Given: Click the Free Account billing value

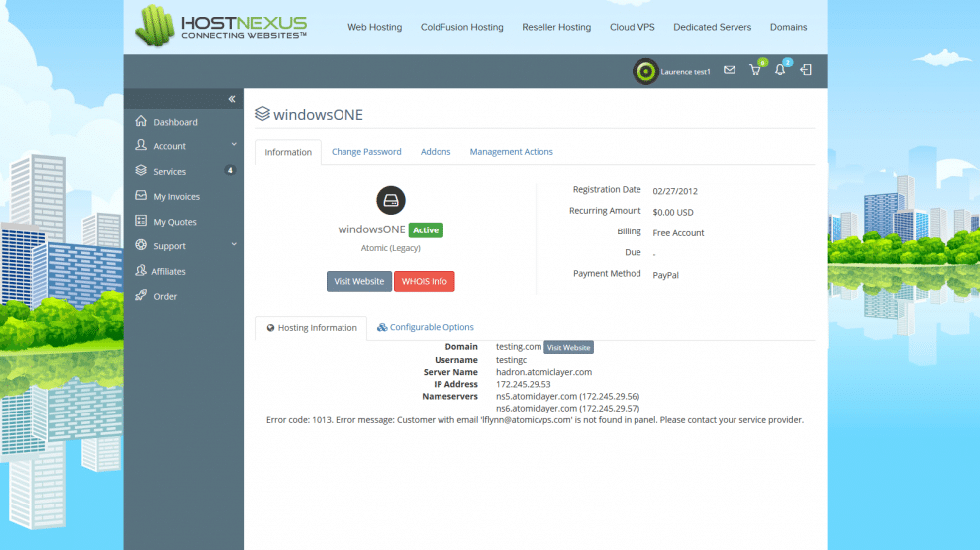Looking at the screenshot, I should [678, 232].
